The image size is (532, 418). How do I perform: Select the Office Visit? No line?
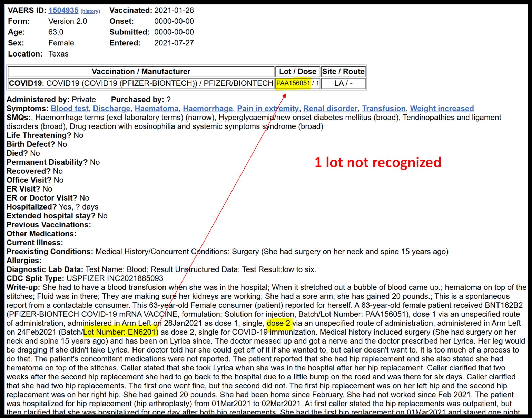pyautogui.click(x=35, y=180)
